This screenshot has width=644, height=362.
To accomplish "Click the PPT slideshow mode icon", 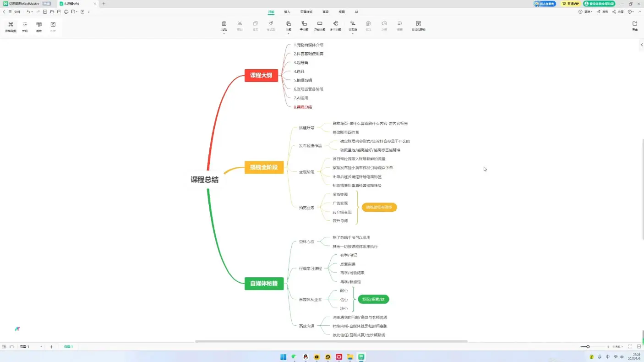I will tap(53, 26).
